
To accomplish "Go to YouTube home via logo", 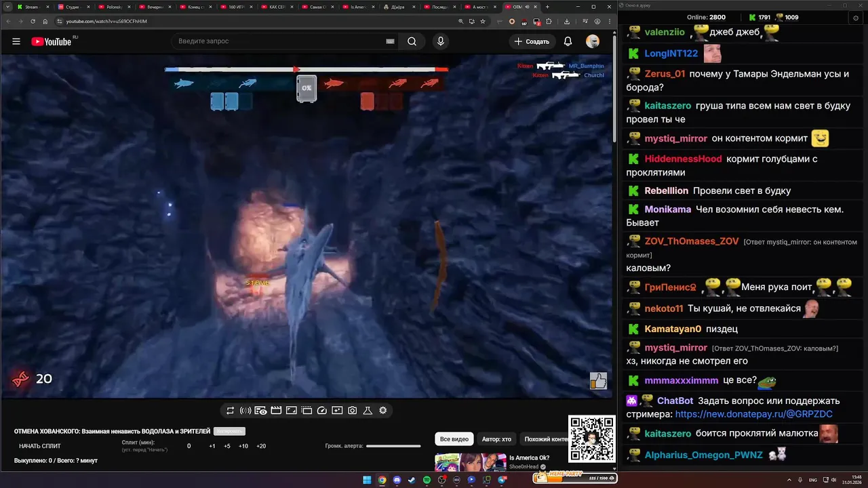I will (51, 41).
